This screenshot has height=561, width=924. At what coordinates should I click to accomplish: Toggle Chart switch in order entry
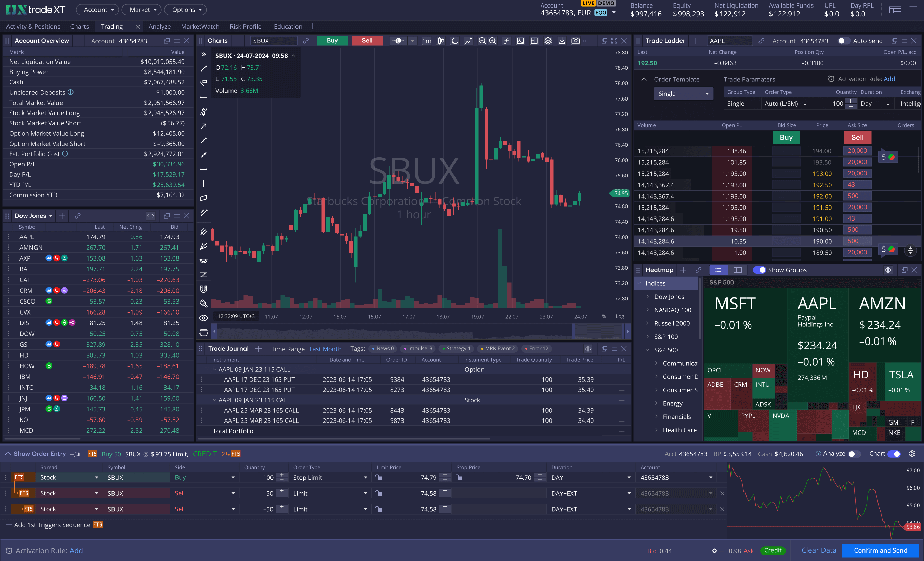[x=894, y=454]
